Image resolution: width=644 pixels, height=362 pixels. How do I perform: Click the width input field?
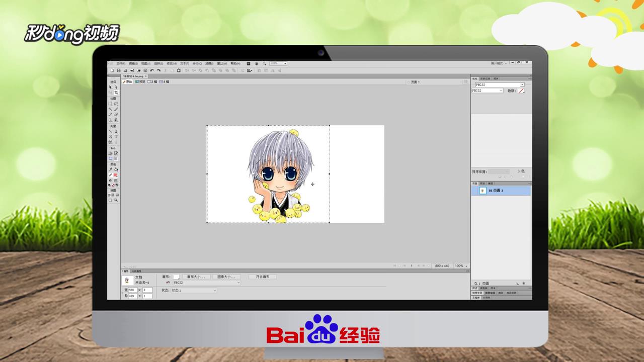click(132, 290)
